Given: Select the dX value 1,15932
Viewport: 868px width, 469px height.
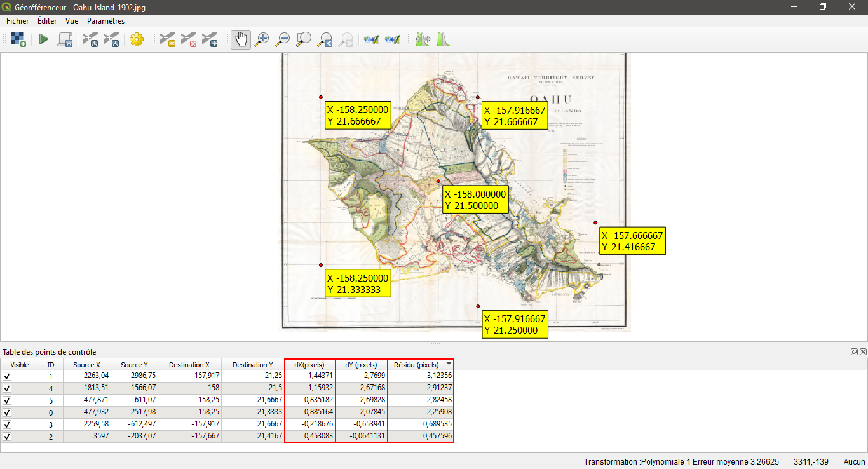Looking at the screenshot, I should point(310,388).
